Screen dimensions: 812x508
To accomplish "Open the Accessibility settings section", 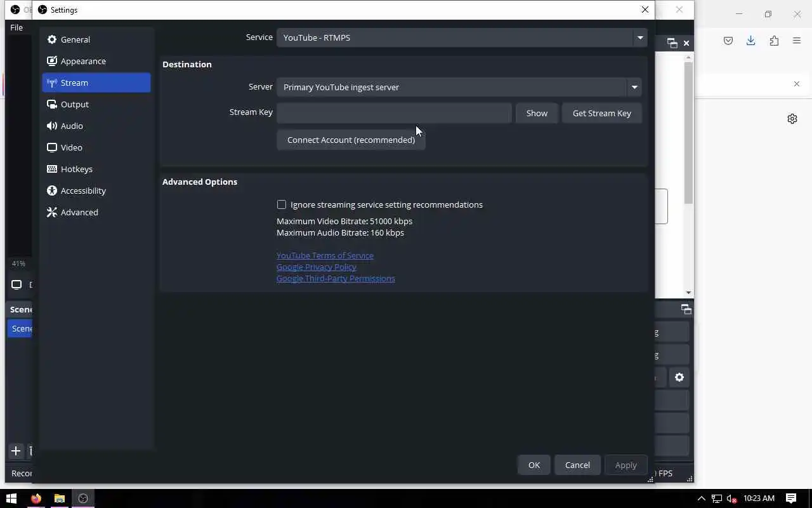I will 96,190.
